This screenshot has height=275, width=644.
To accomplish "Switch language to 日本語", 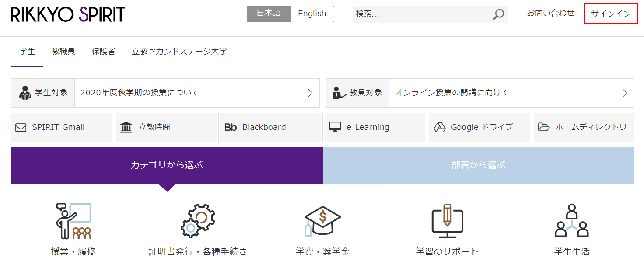I will click(x=269, y=14).
